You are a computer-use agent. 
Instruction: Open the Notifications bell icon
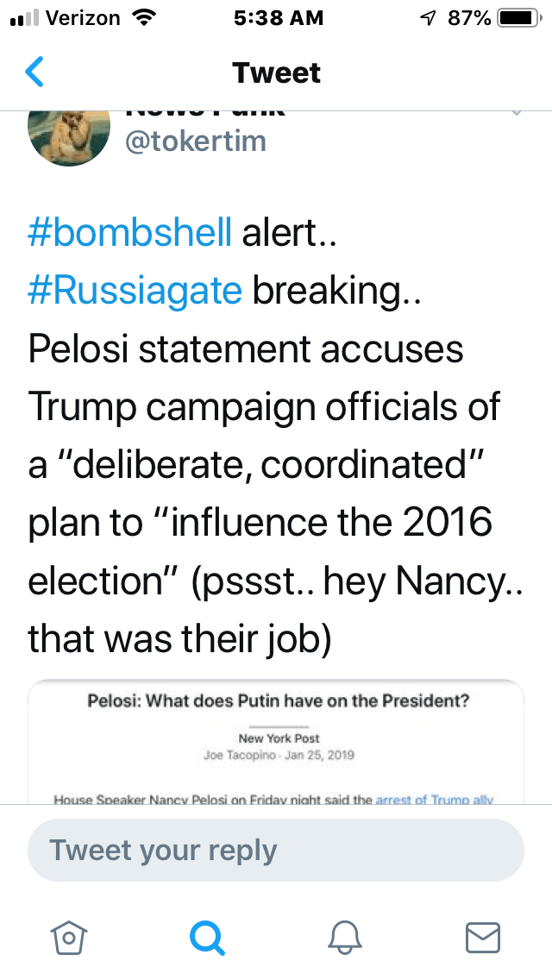(345, 937)
